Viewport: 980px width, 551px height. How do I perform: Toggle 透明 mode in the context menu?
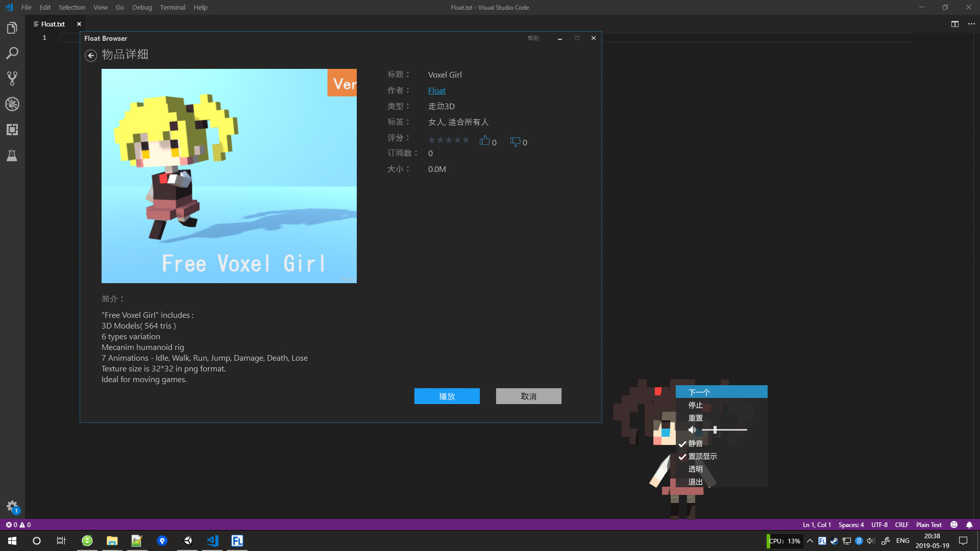pos(695,468)
